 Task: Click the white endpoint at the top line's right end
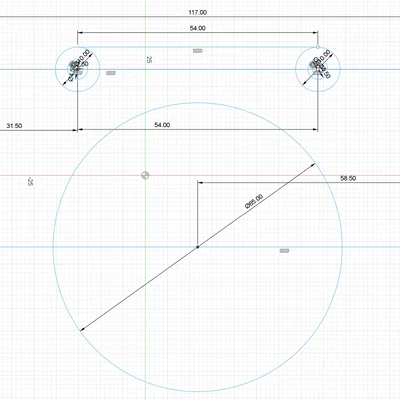318,47
